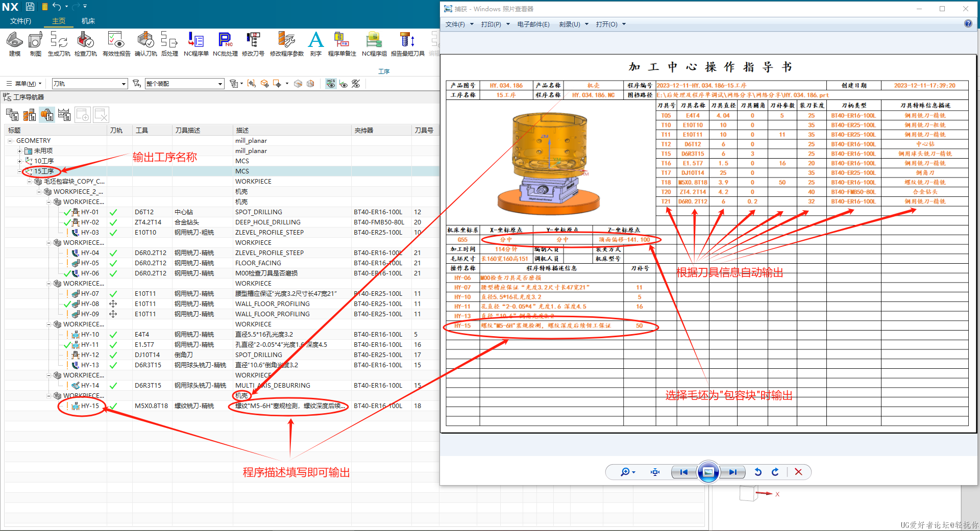Switch navigator to machine tool view
The height and width of the screenshot is (531, 980).
coord(30,115)
